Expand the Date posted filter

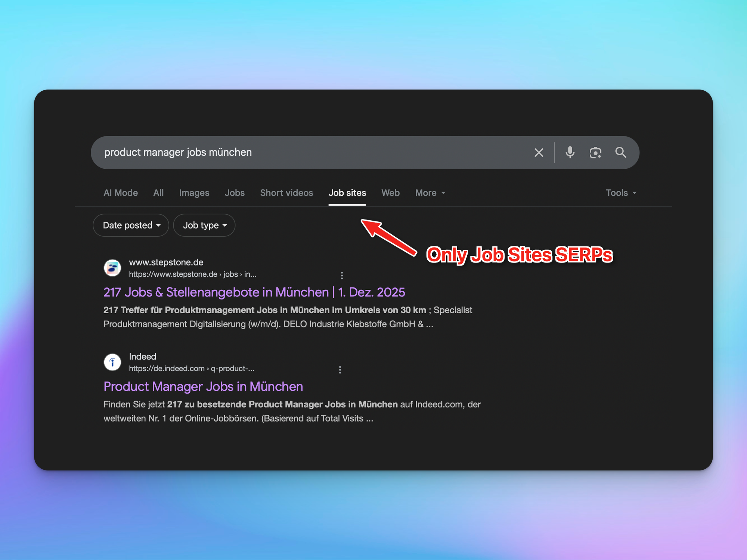131,225
